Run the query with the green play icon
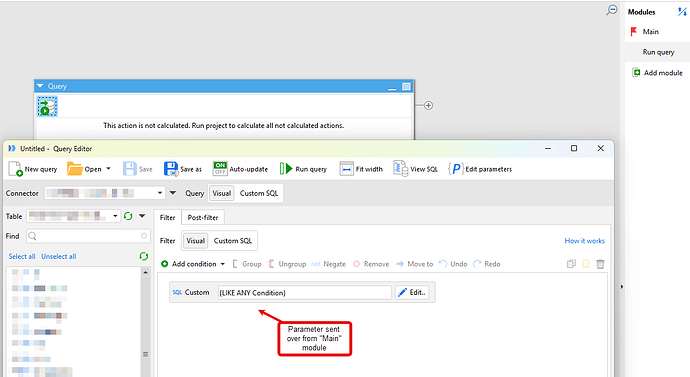Screen dimensions: 690x377 click(x=286, y=169)
